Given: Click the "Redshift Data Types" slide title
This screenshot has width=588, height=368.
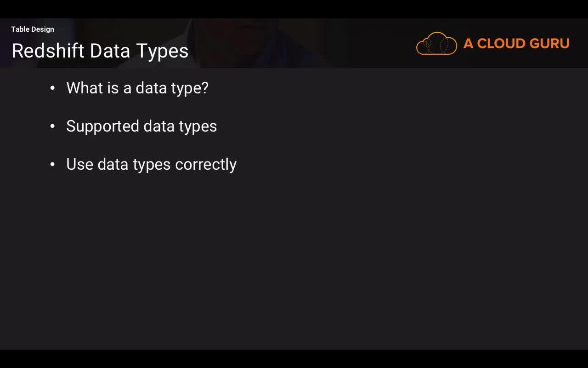Looking at the screenshot, I should tap(100, 51).
